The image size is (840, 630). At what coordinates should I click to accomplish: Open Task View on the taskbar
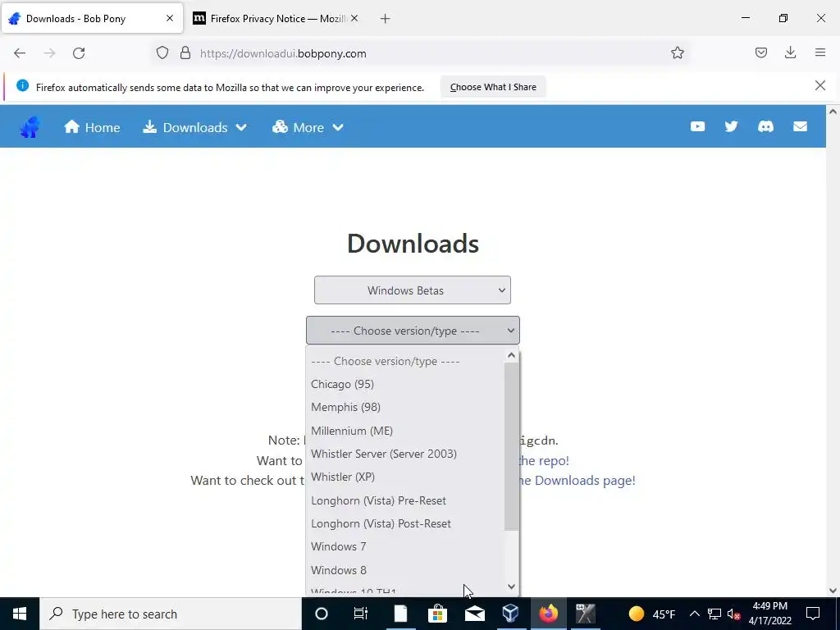(361, 614)
